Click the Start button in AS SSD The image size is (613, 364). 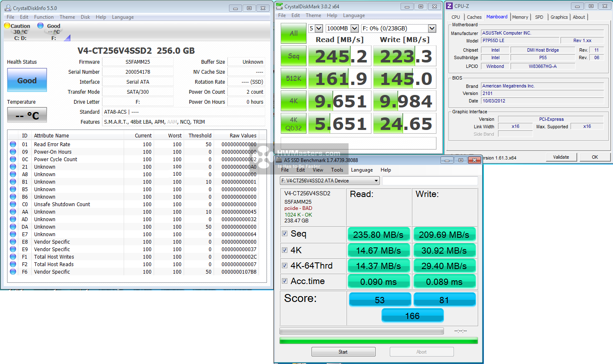[x=343, y=352]
